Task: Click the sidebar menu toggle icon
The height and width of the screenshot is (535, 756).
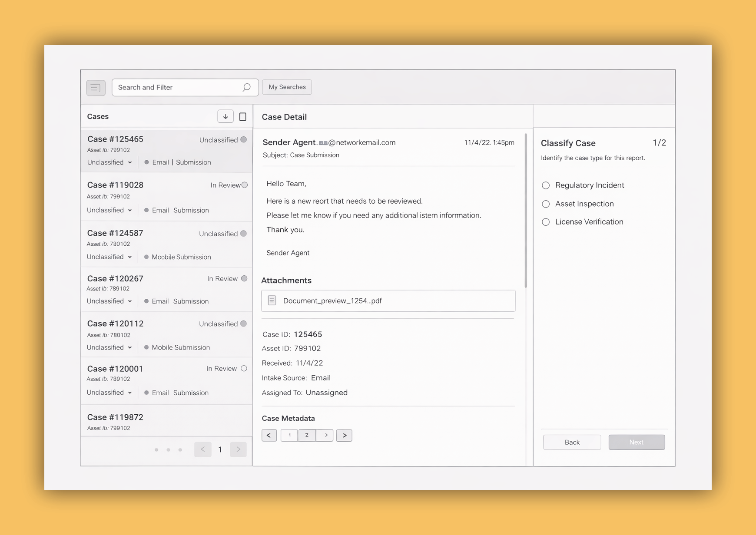Action: point(96,88)
